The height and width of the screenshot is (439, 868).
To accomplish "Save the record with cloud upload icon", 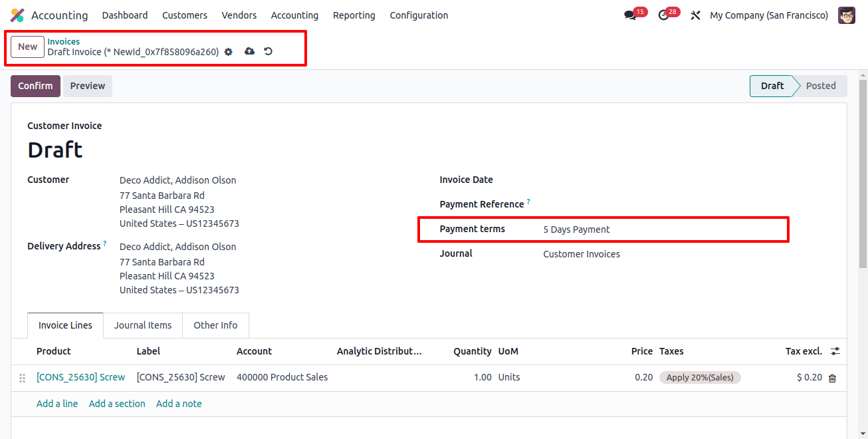I will coord(250,51).
